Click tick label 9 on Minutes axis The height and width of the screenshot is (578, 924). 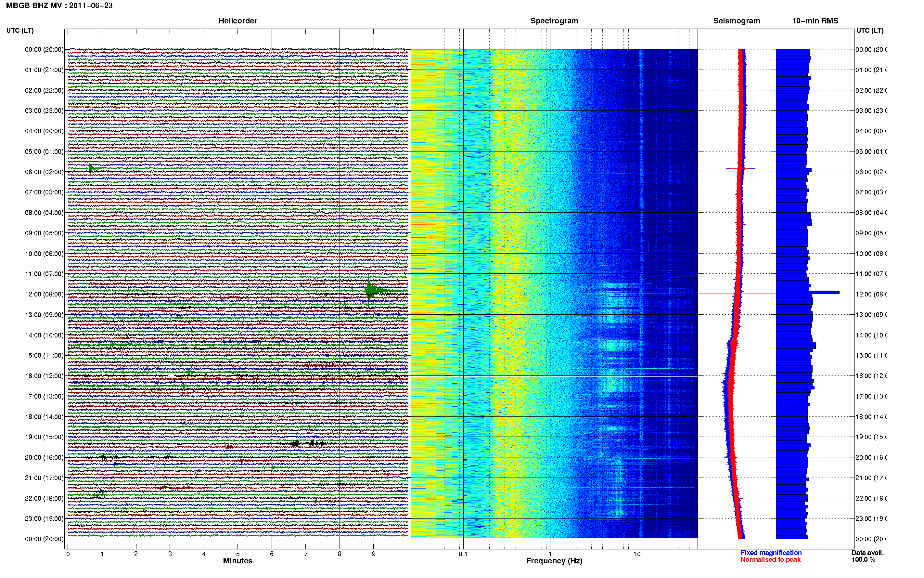coord(374,554)
